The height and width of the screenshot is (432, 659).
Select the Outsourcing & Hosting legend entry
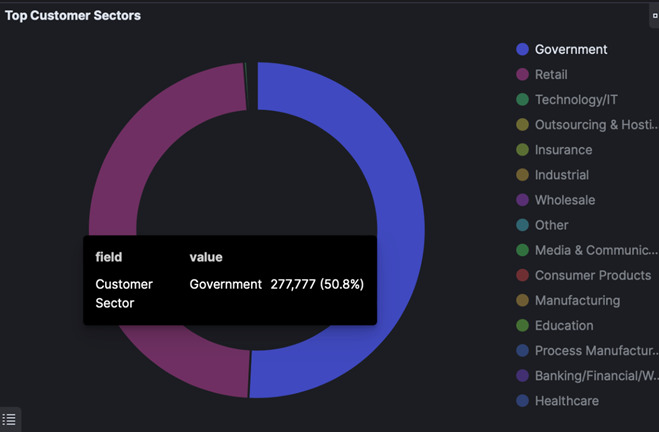pos(596,125)
